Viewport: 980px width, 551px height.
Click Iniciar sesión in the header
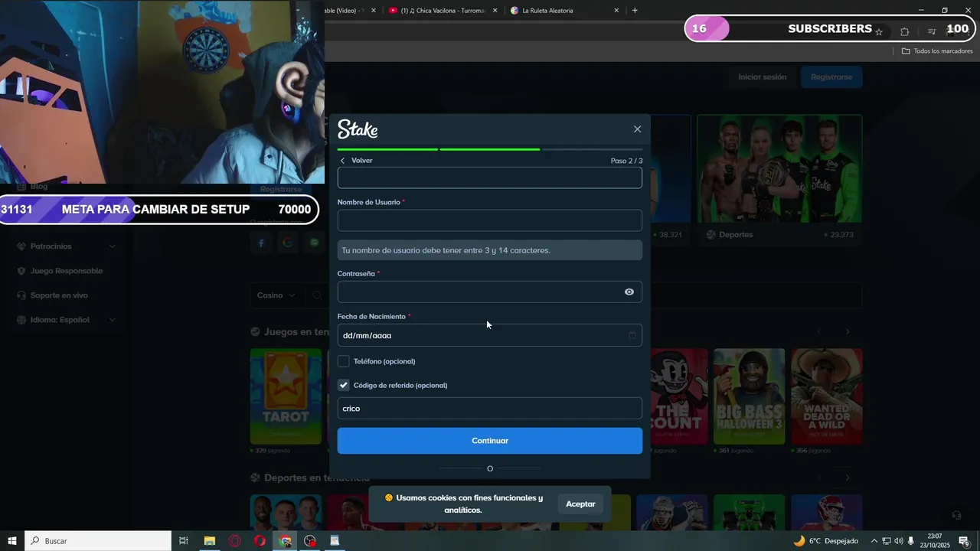coord(763,77)
